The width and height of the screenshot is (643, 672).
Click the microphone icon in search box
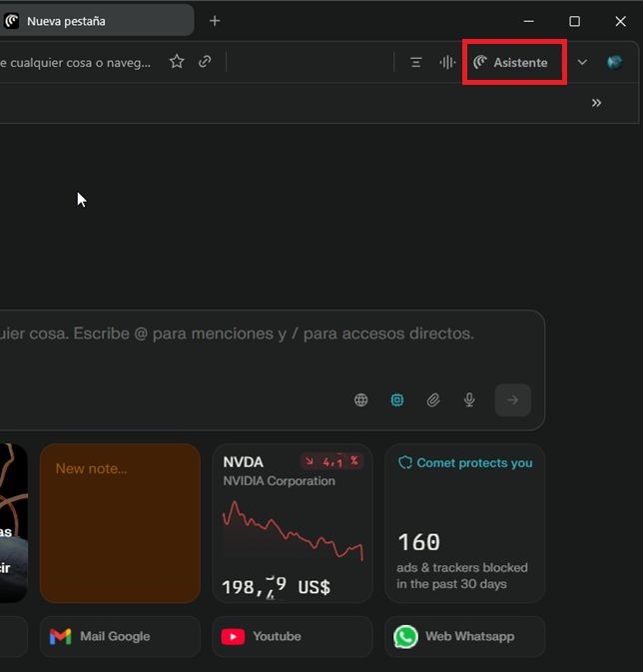(469, 400)
